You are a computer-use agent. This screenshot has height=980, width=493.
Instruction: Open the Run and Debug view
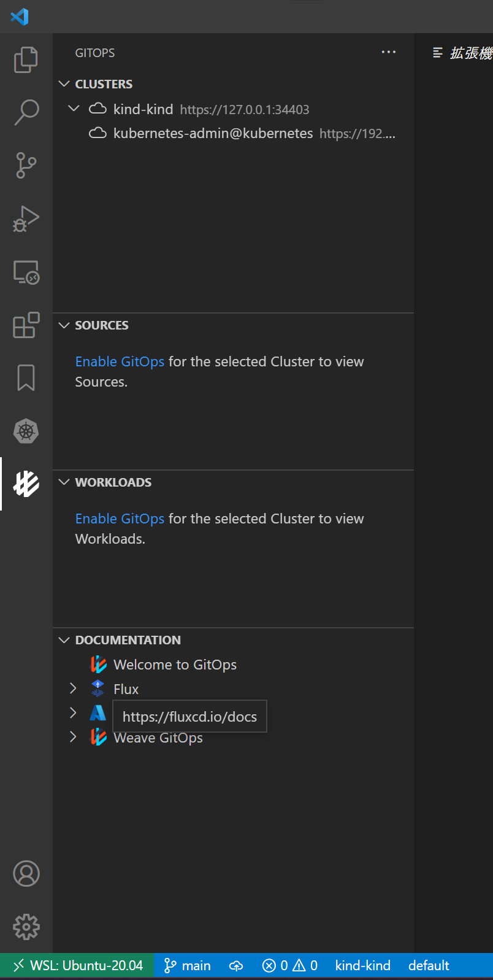tap(26, 218)
